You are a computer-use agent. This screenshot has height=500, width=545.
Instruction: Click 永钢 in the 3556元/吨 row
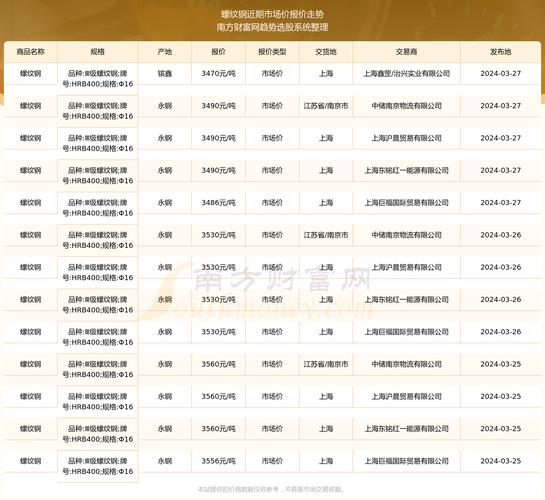(165, 461)
